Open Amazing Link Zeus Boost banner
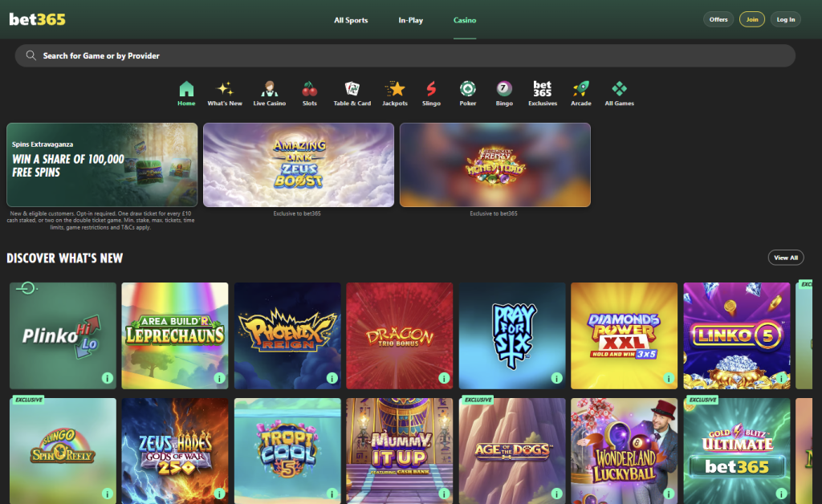This screenshot has height=504, width=822. [x=299, y=165]
